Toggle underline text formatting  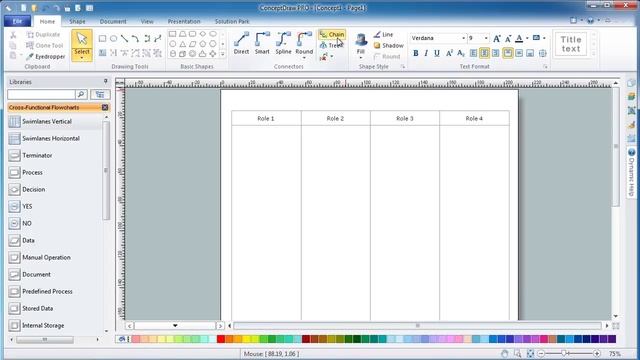pos(437,53)
